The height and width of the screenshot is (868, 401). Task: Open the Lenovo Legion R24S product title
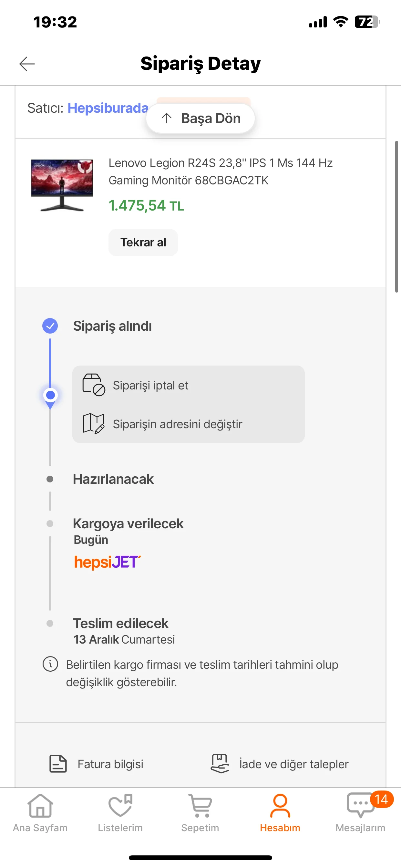(221, 171)
